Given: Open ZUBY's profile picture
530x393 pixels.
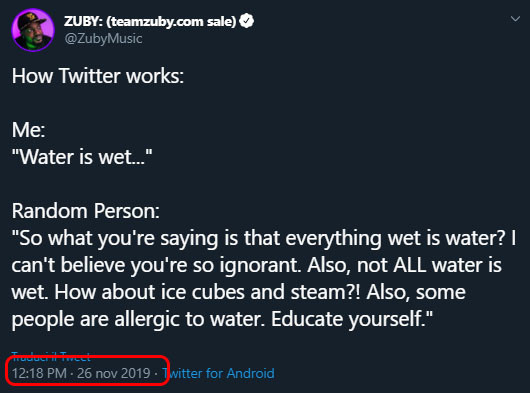Looking at the screenshot, I should 33,30.
